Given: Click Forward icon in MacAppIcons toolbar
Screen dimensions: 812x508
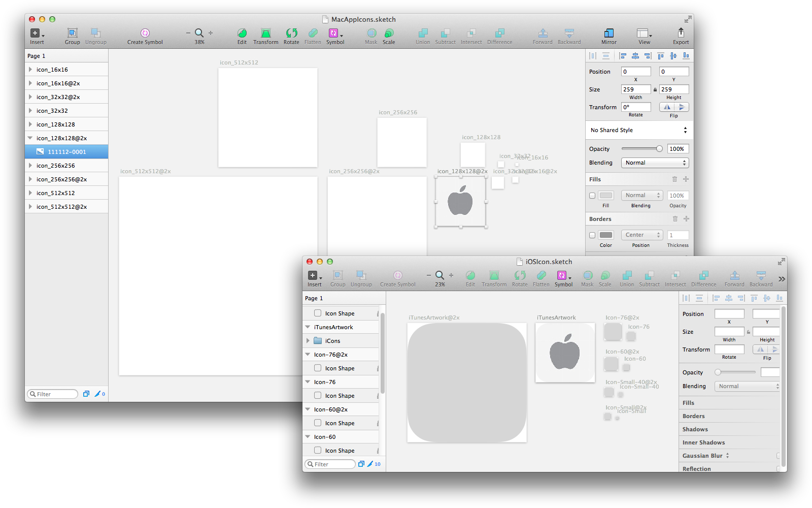Looking at the screenshot, I should [543, 33].
